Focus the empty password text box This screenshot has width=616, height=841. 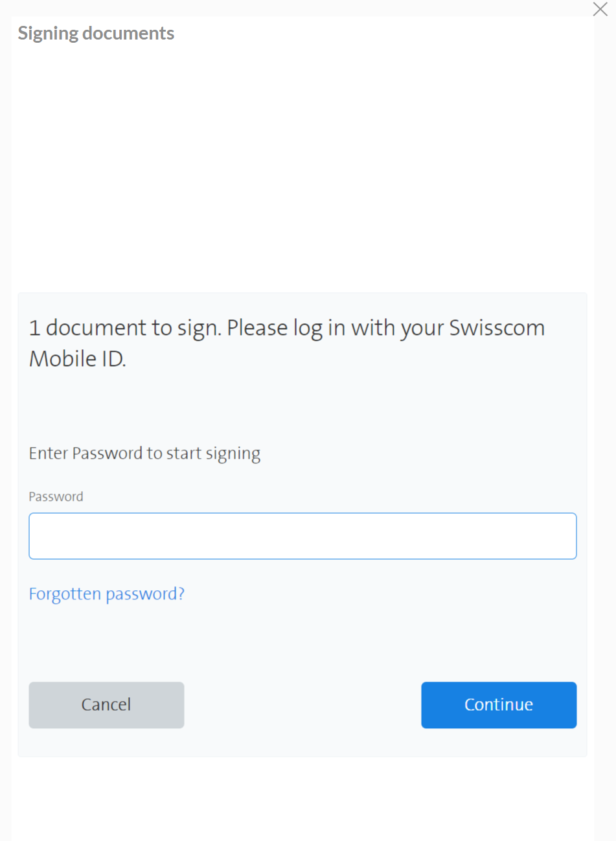302,536
